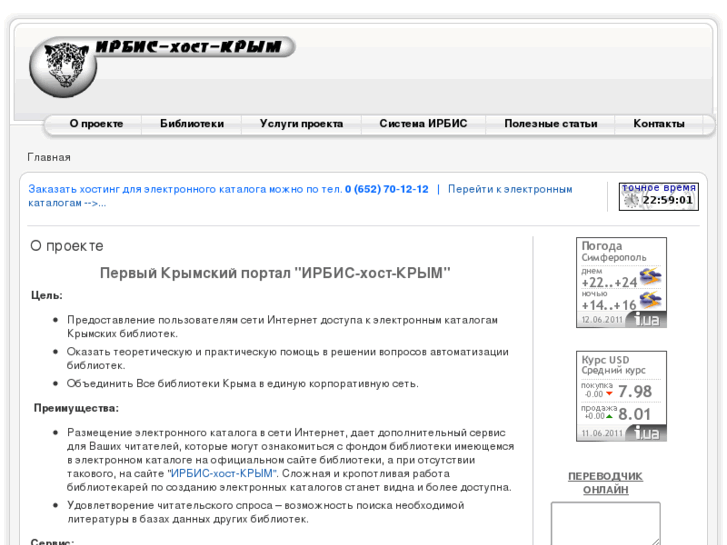Open the ПЕРЕВОДЧИК ОНЛАЙН link

click(606, 483)
